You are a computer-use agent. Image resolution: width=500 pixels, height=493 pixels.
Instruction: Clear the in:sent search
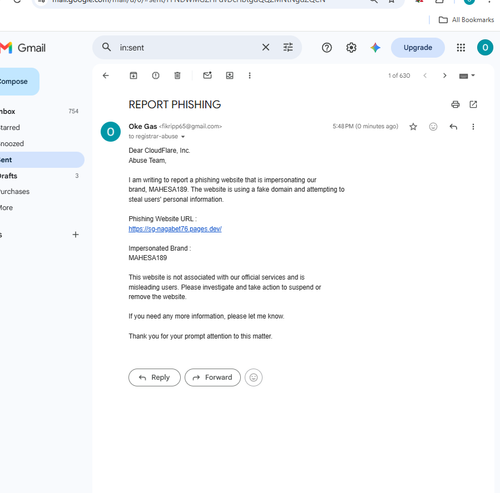[x=265, y=47]
